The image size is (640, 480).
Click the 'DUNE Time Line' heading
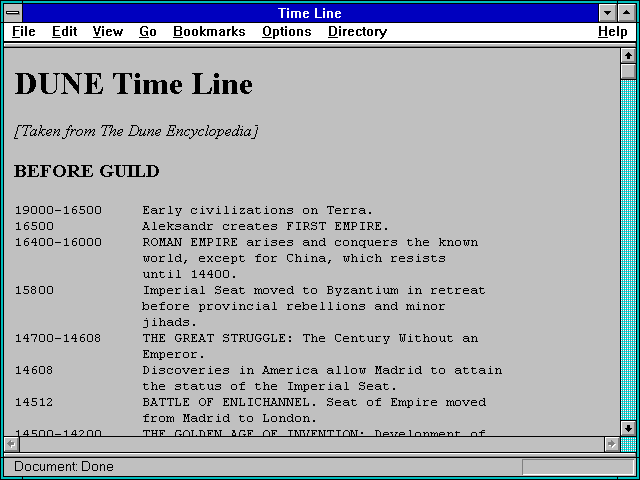[133, 84]
